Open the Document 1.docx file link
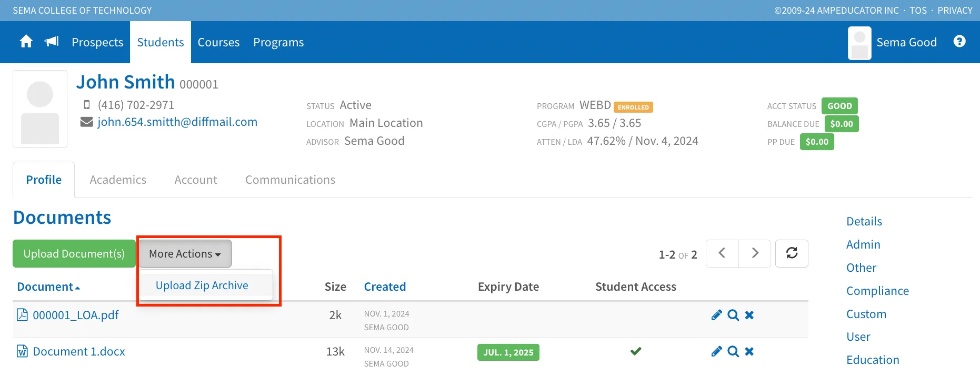 point(79,351)
